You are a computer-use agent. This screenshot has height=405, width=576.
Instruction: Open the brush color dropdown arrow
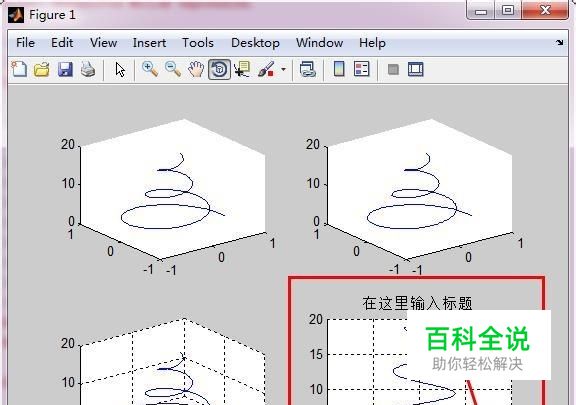283,69
